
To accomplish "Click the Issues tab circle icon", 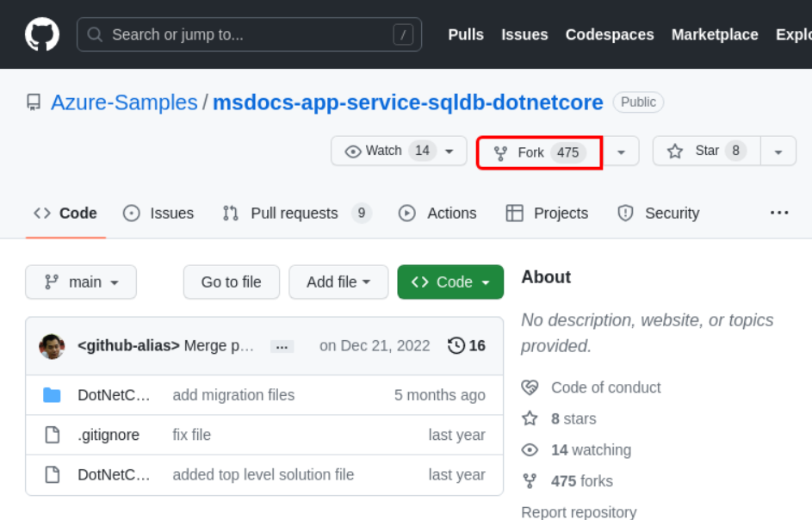I will [x=132, y=213].
